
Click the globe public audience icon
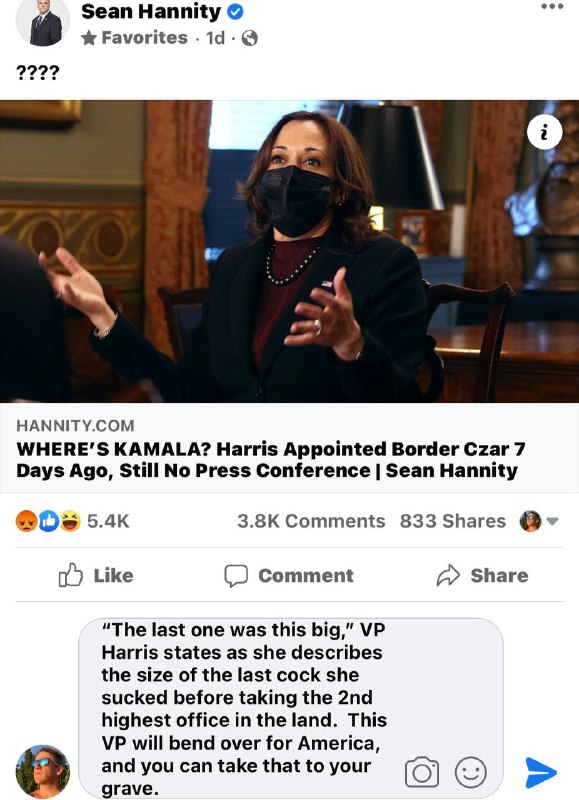249,38
